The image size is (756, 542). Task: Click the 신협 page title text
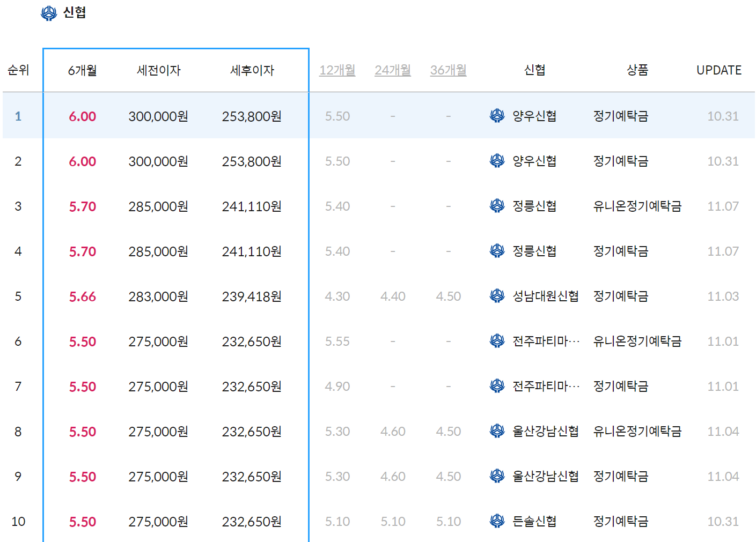coord(75,12)
